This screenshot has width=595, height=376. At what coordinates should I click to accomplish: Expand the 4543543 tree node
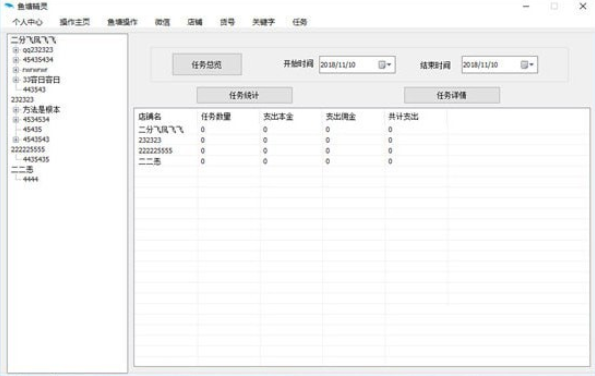coord(16,140)
